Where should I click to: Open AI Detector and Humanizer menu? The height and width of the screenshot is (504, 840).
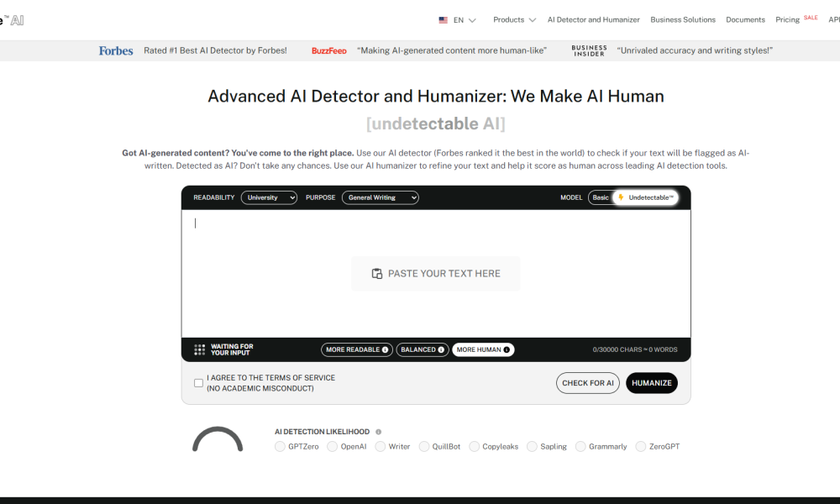[594, 20]
